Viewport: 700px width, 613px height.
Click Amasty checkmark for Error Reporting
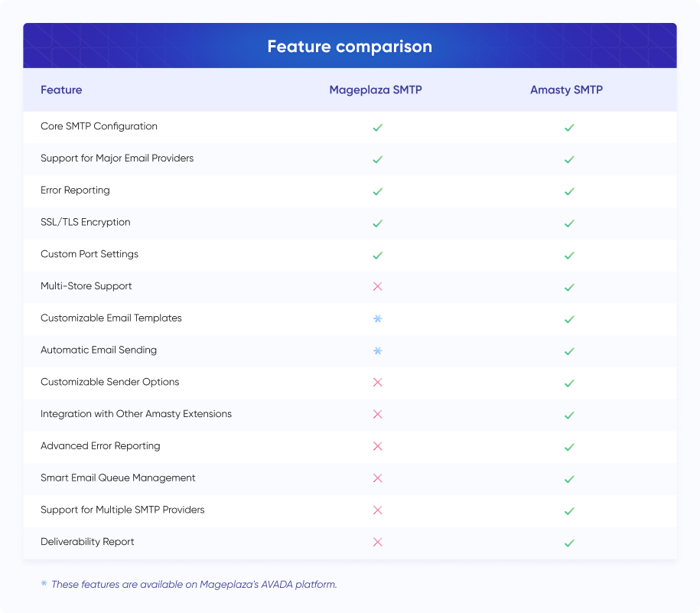tap(569, 191)
